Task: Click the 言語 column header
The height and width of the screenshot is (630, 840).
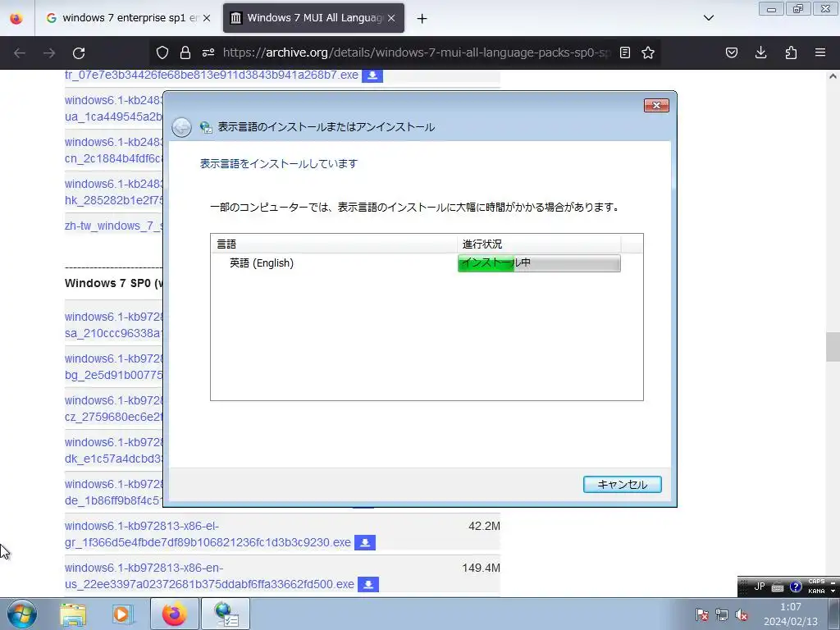Action: click(x=334, y=244)
